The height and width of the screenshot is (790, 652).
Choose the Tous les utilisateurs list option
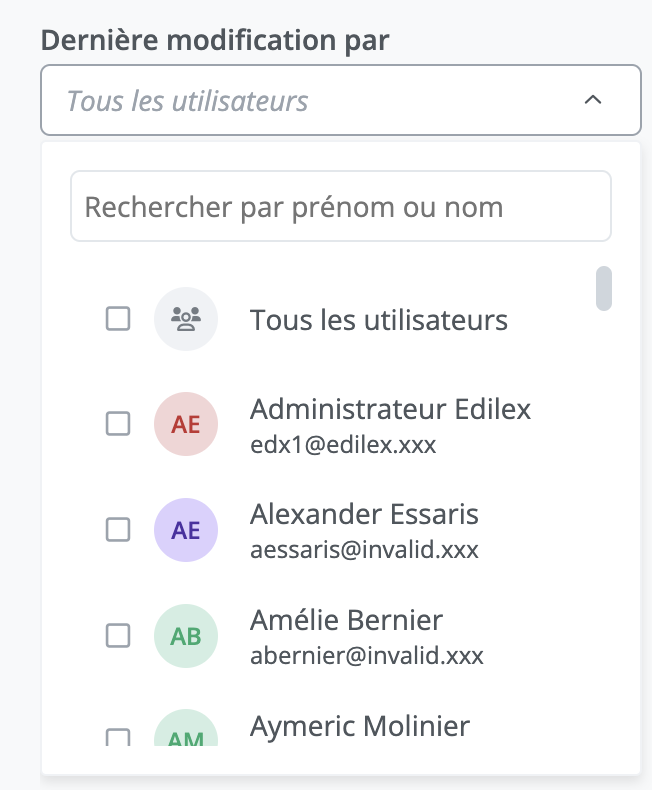tap(379, 320)
